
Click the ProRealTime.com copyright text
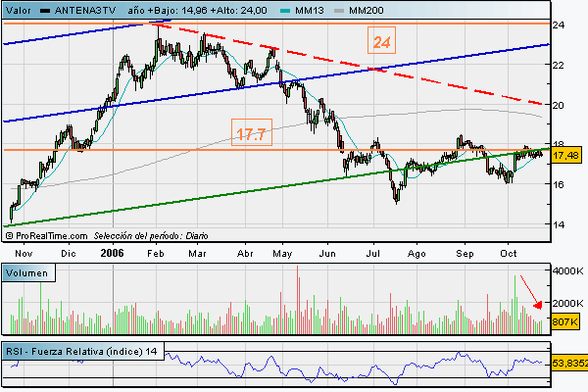47,236
